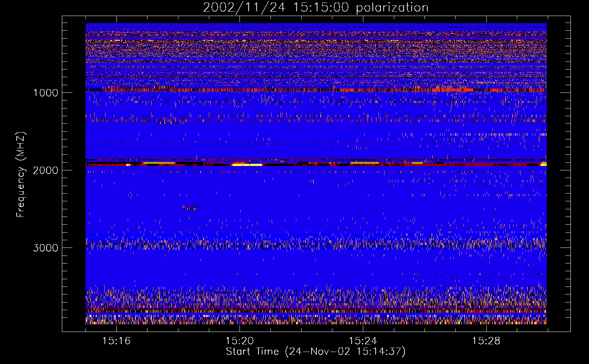Click the '15:24' time tick label
The width and height of the screenshot is (589, 364).
coord(363,341)
